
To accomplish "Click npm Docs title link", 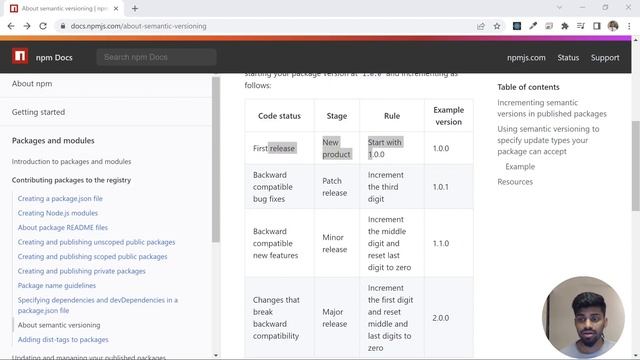I will (54, 58).
